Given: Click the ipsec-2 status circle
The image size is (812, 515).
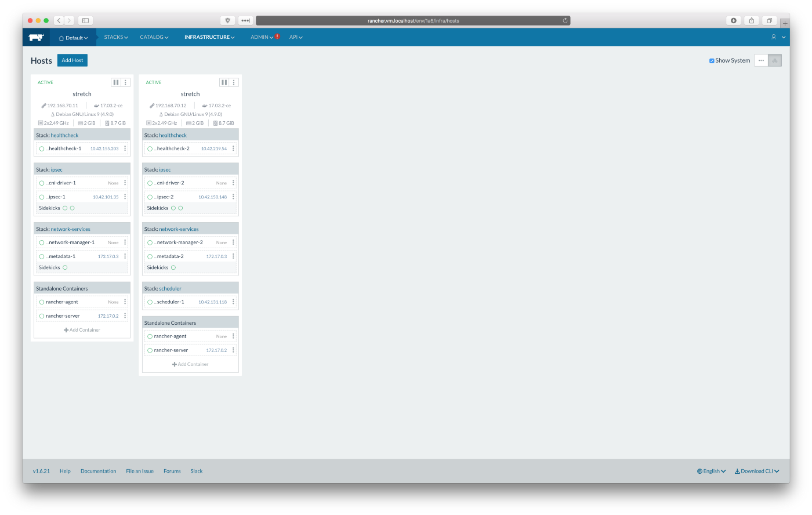Looking at the screenshot, I should coord(150,197).
